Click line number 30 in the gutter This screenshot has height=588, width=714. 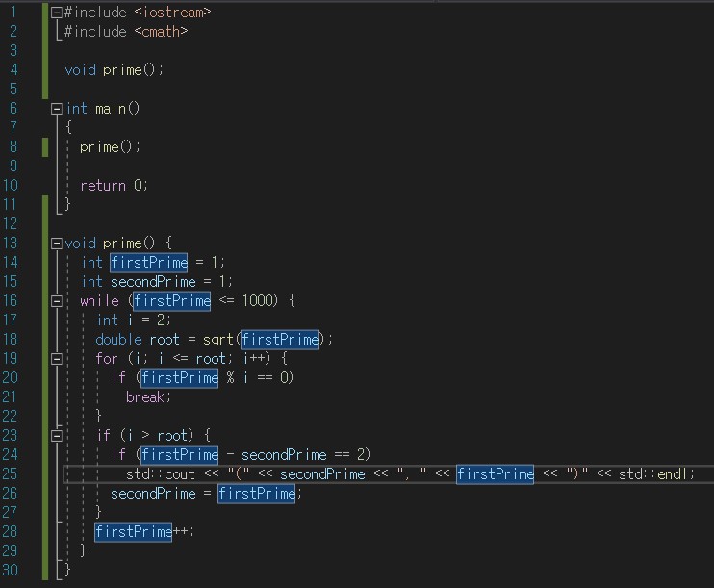coord(10,570)
